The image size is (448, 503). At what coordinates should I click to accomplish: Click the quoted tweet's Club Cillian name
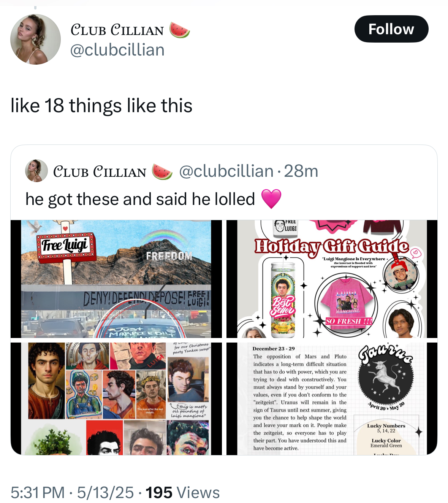click(x=100, y=171)
